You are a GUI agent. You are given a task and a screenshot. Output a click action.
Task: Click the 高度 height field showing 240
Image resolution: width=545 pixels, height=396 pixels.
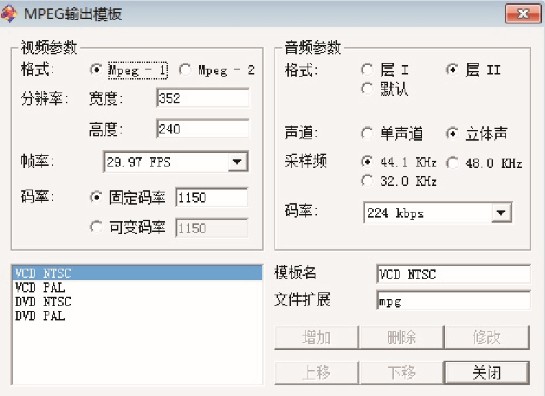(203, 129)
